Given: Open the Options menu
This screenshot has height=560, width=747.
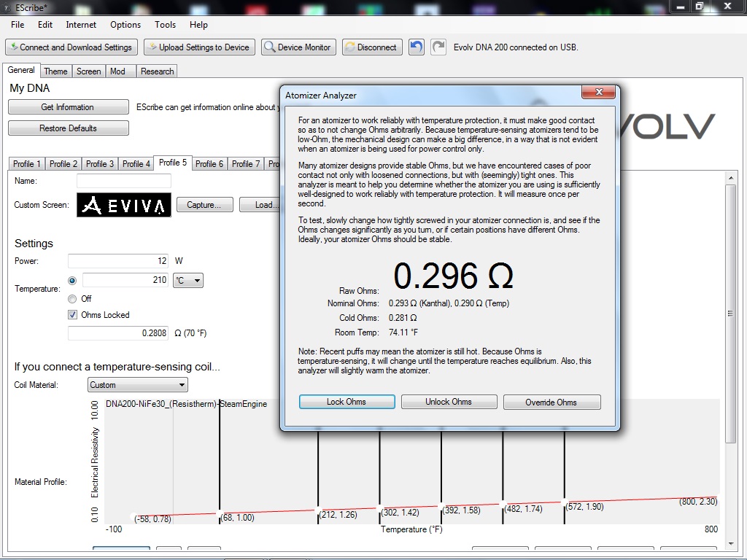Looking at the screenshot, I should pos(125,25).
